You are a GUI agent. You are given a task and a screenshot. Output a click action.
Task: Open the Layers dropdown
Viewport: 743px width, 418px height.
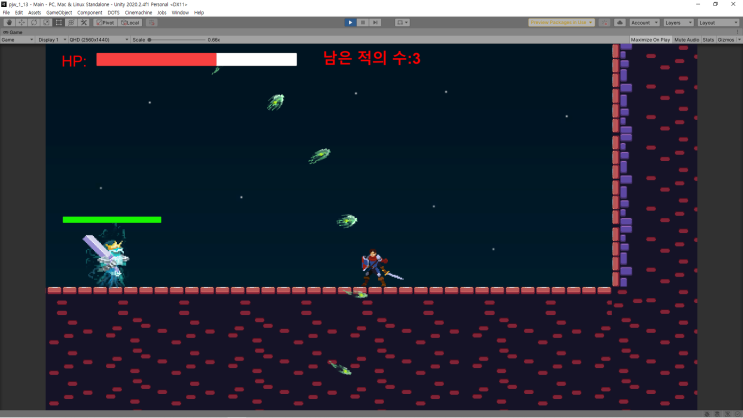pyautogui.click(x=679, y=22)
